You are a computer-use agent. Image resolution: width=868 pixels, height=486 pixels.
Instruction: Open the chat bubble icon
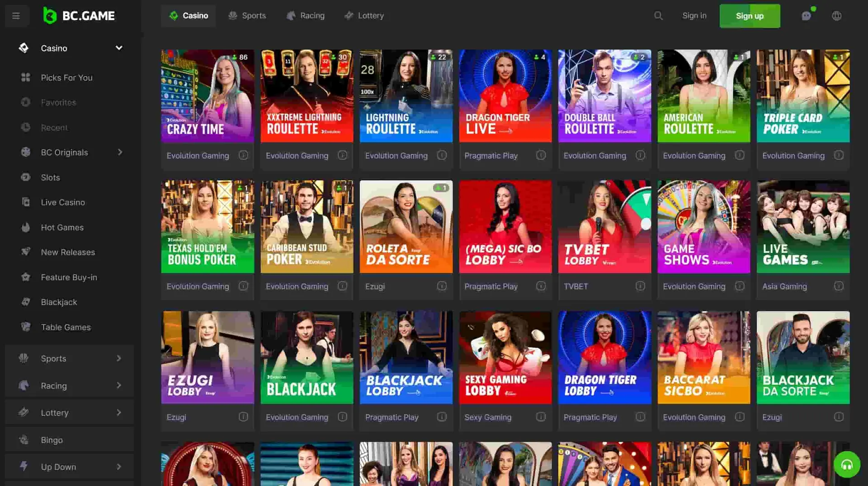[806, 16]
